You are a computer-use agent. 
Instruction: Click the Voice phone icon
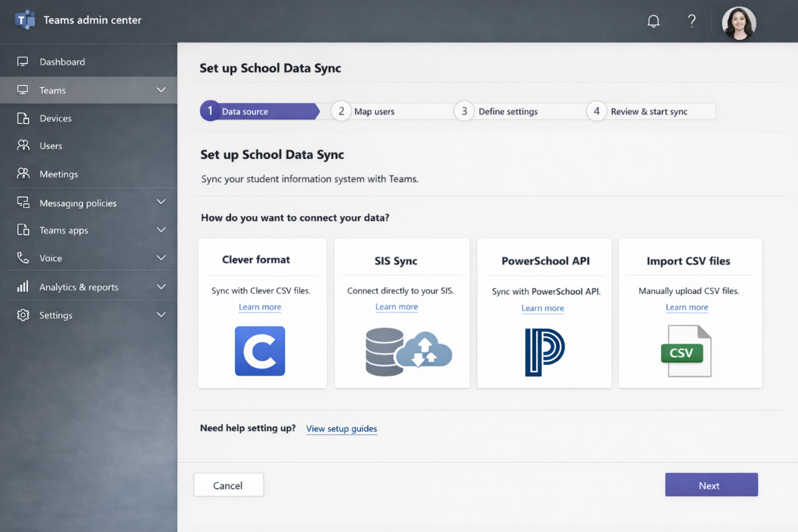(23, 258)
